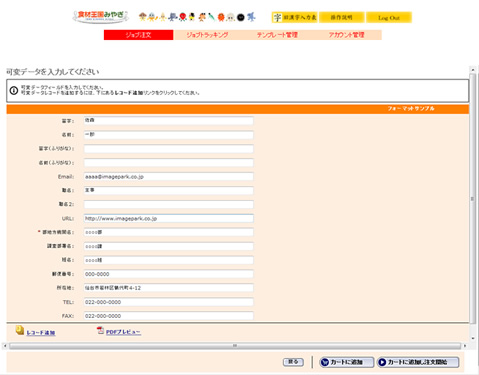This screenshot has width=479, height=375.
Task: Click the field containing ○○○○課
Action: tap(168, 246)
